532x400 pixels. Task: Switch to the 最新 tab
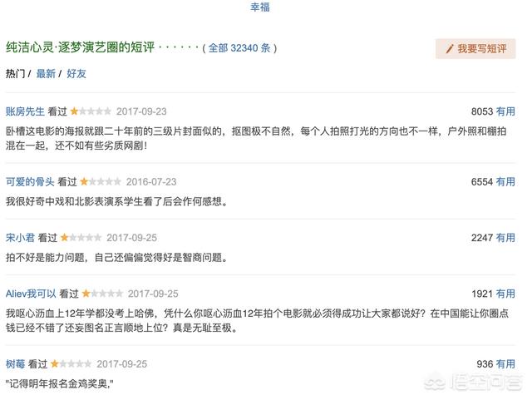point(46,73)
